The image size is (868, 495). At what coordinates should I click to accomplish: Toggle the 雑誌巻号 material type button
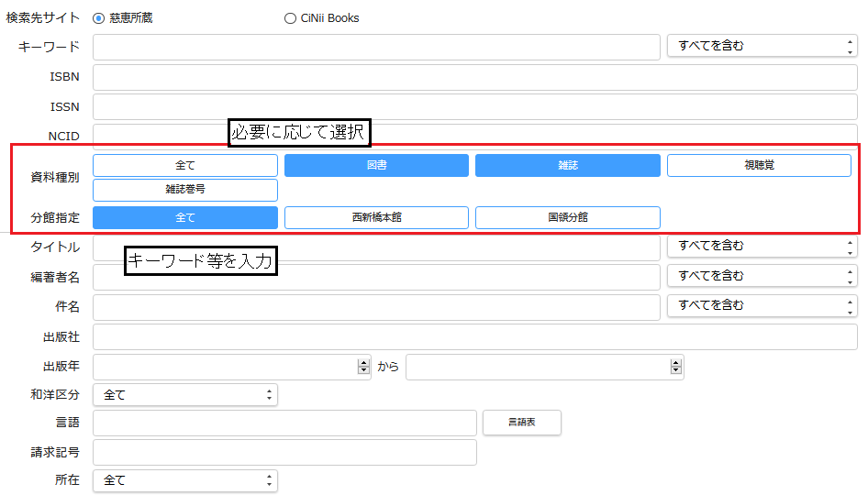(x=185, y=190)
